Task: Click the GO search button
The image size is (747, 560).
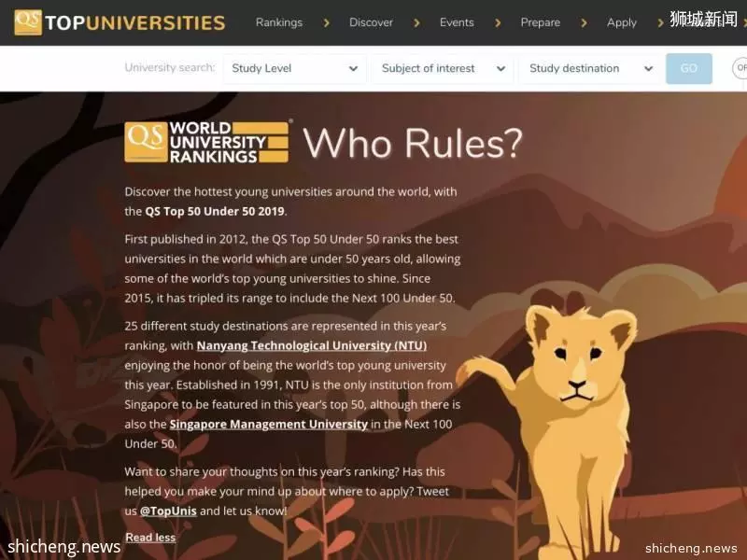Action: [689, 68]
